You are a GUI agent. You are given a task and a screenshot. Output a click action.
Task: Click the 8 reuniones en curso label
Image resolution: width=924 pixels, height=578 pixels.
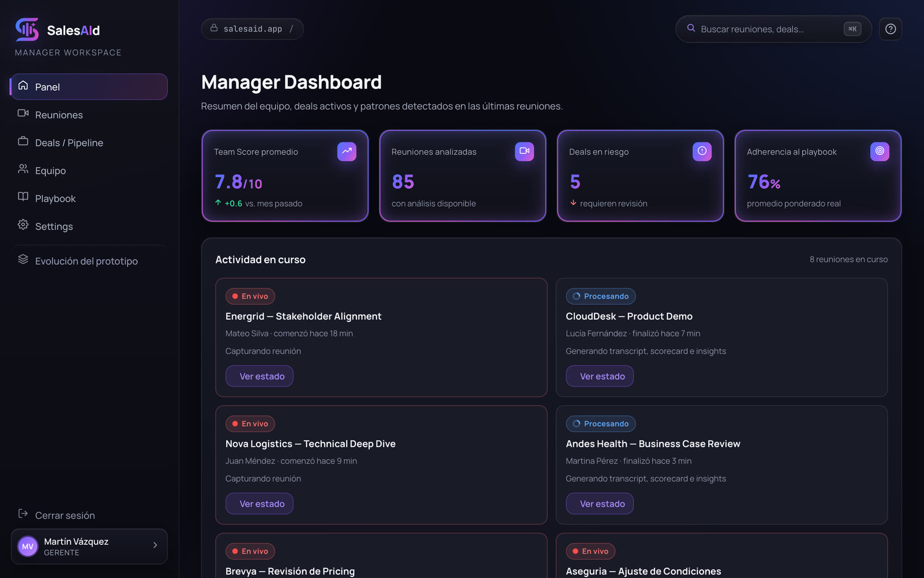848,259
